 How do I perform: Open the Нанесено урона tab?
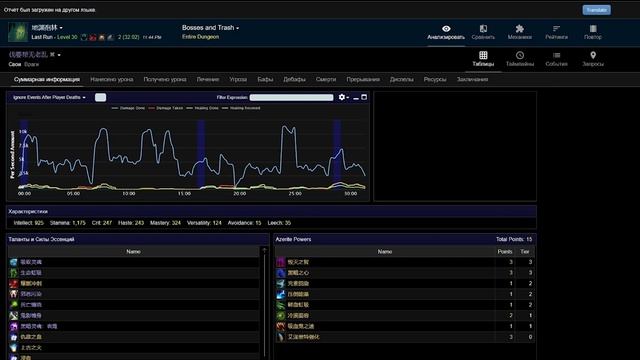pyautogui.click(x=112, y=80)
